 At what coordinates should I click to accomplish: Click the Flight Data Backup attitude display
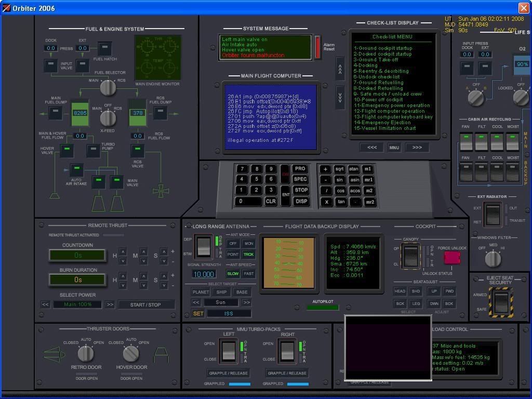pyautogui.click(x=289, y=263)
